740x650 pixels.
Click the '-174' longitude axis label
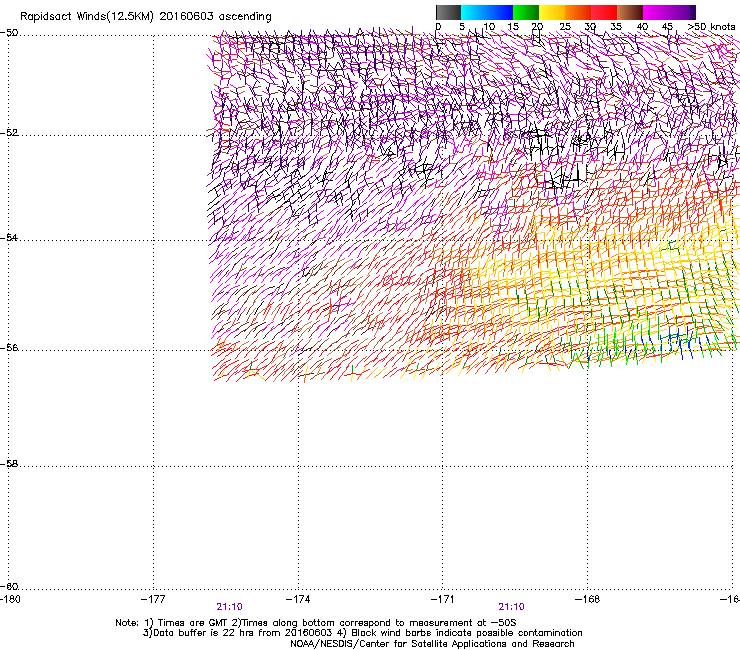coord(298,599)
